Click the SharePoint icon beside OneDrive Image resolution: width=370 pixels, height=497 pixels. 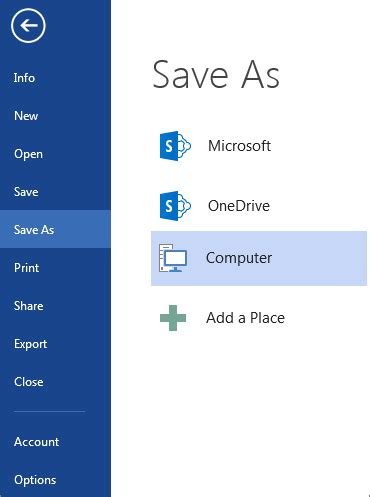pyautogui.click(x=175, y=206)
